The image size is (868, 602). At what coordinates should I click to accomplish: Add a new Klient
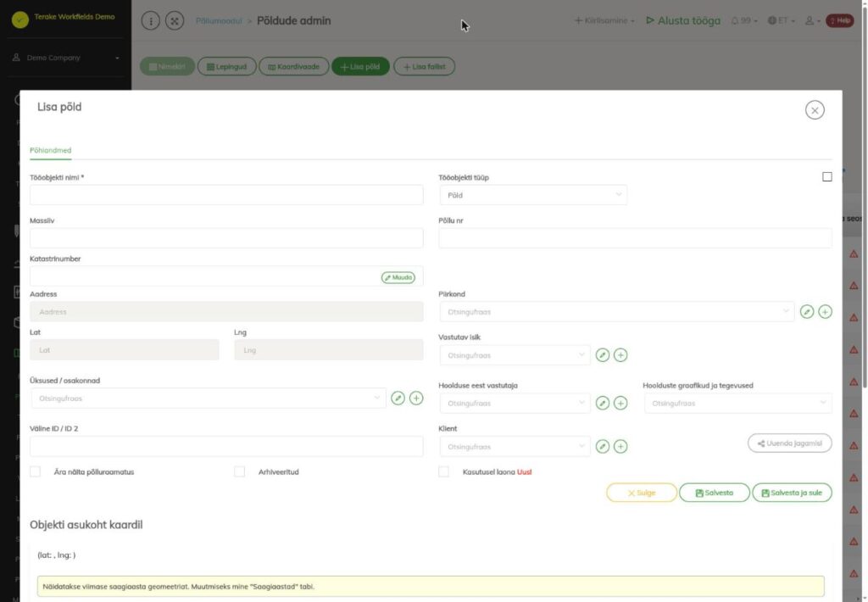click(x=620, y=446)
